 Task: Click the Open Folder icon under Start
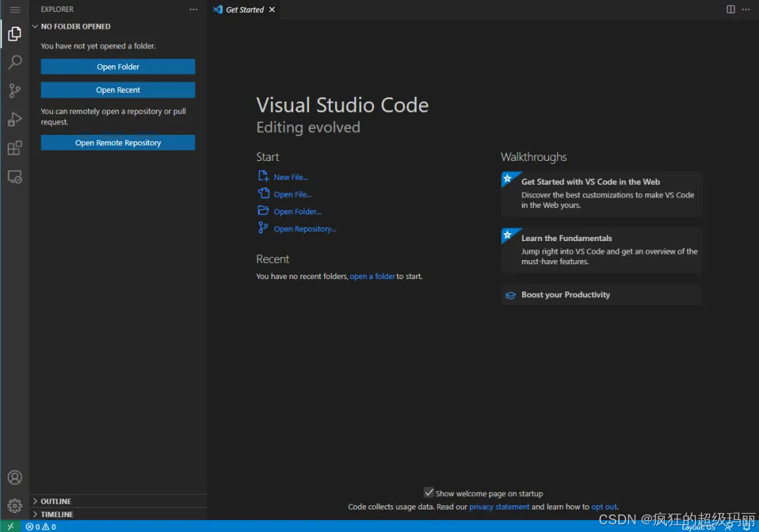263,211
